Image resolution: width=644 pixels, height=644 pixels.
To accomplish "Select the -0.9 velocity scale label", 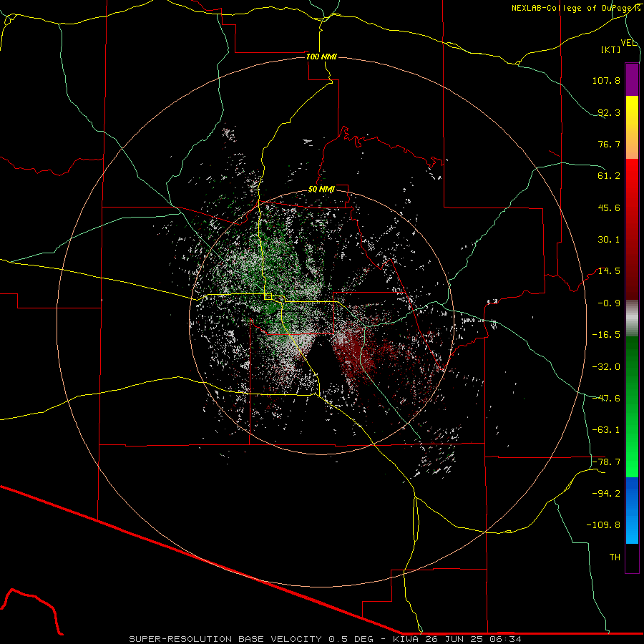I will click(609, 303).
